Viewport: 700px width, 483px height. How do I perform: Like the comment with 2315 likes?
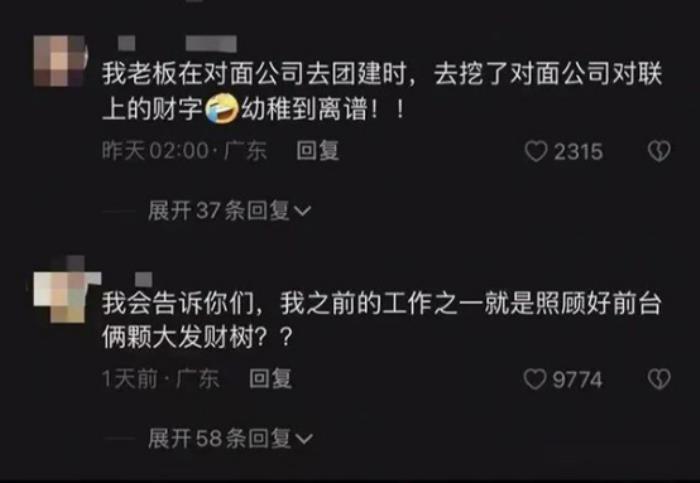click(x=536, y=151)
